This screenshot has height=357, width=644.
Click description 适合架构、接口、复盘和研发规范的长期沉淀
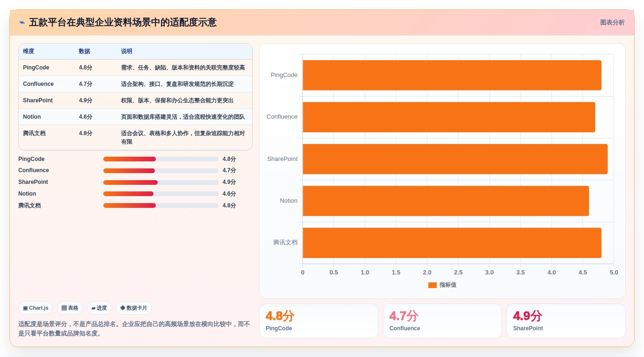coord(177,84)
